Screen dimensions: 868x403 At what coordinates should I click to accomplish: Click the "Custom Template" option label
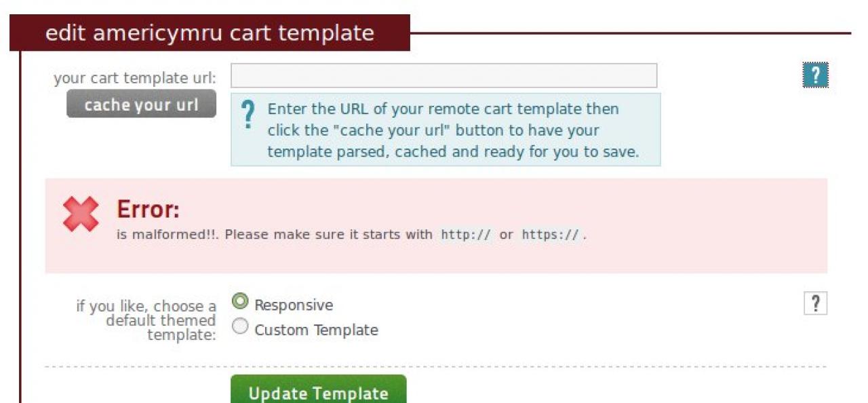316,330
